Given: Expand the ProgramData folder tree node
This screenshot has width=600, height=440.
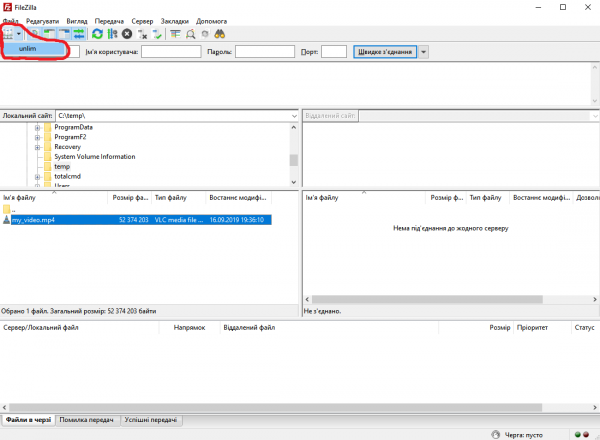Looking at the screenshot, I should [x=37, y=128].
